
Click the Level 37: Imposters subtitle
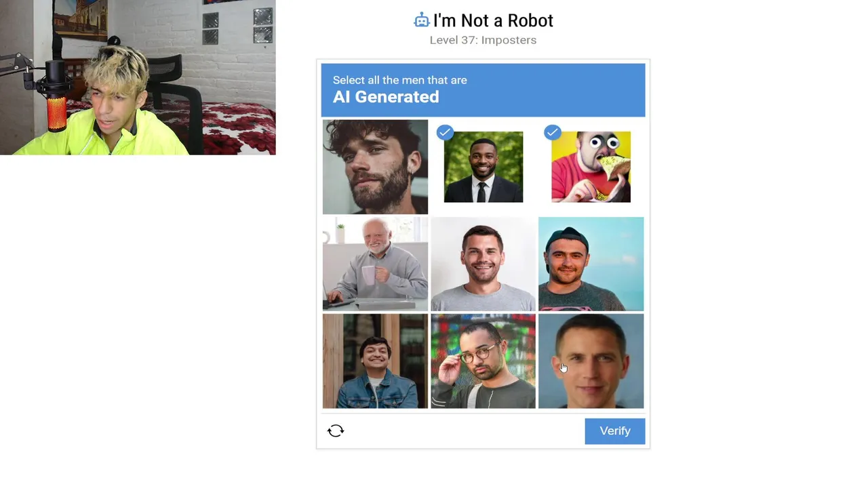click(483, 40)
